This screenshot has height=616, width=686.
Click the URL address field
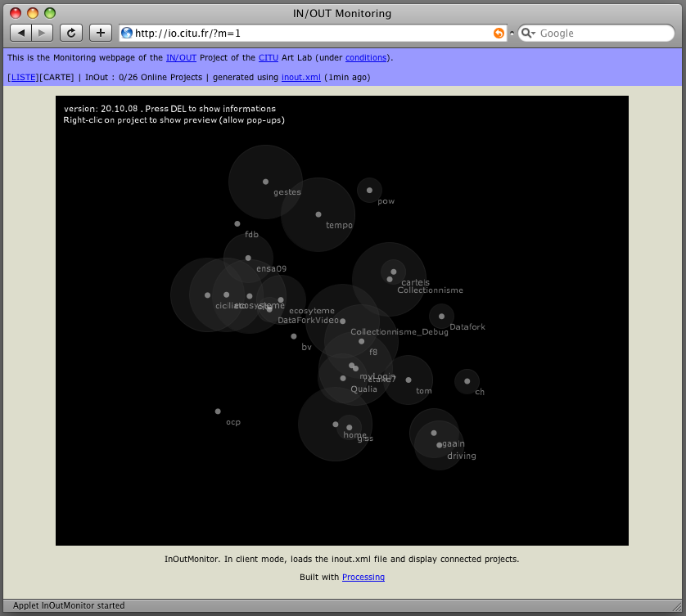(311, 34)
